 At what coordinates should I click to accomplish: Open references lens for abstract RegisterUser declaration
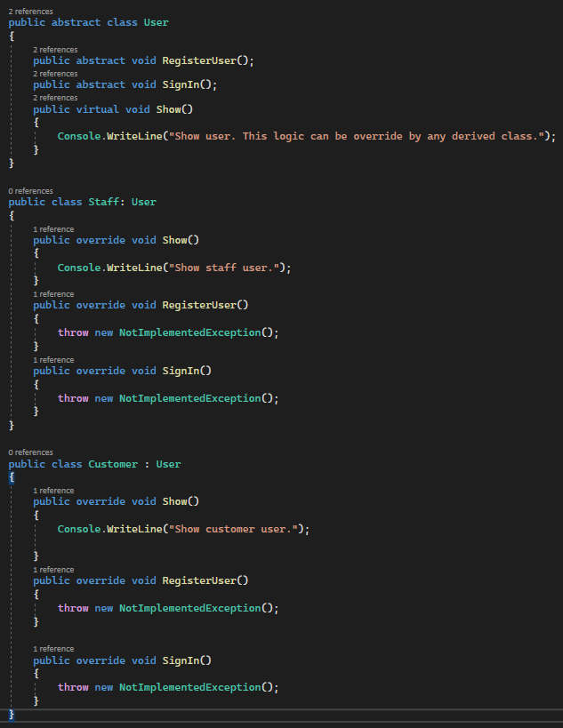[55, 50]
